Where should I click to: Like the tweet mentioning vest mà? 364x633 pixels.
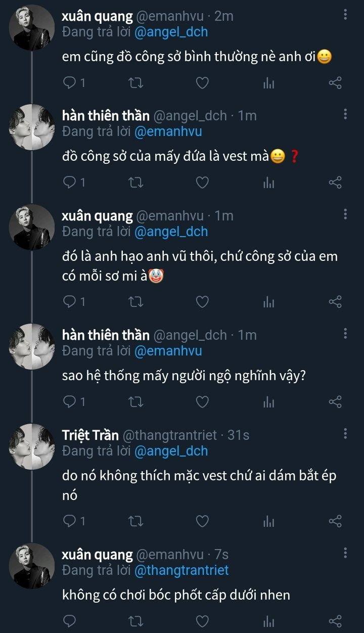tap(202, 183)
